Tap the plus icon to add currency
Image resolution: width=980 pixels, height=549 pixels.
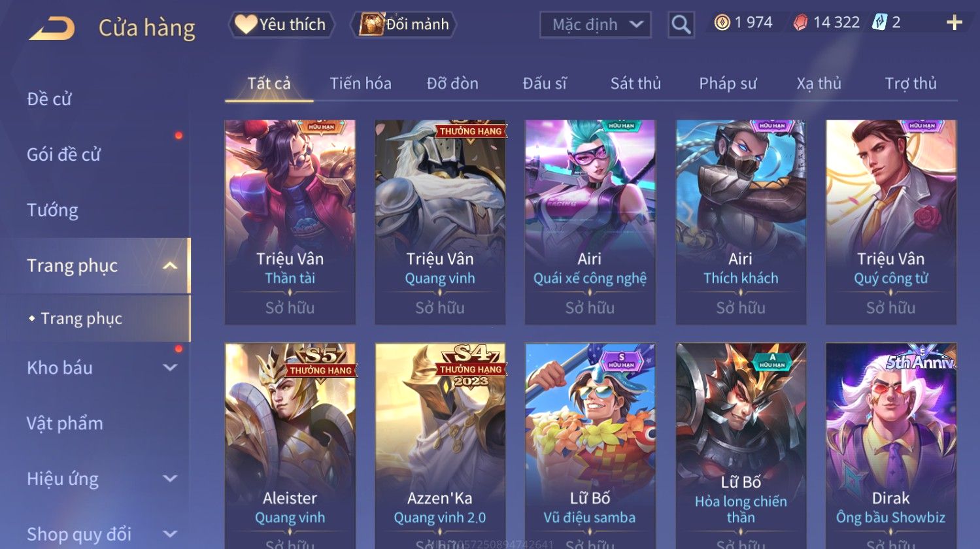(955, 23)
